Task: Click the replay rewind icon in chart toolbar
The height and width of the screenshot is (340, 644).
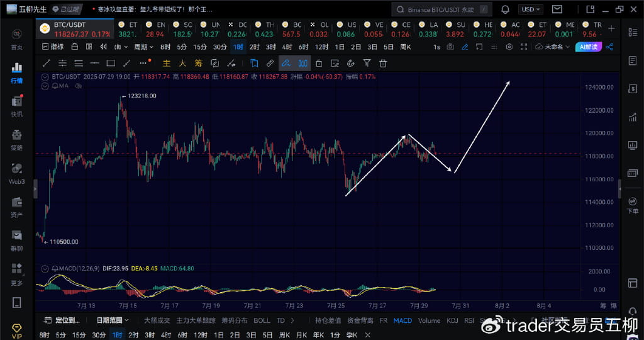Action: click(104, 47)
